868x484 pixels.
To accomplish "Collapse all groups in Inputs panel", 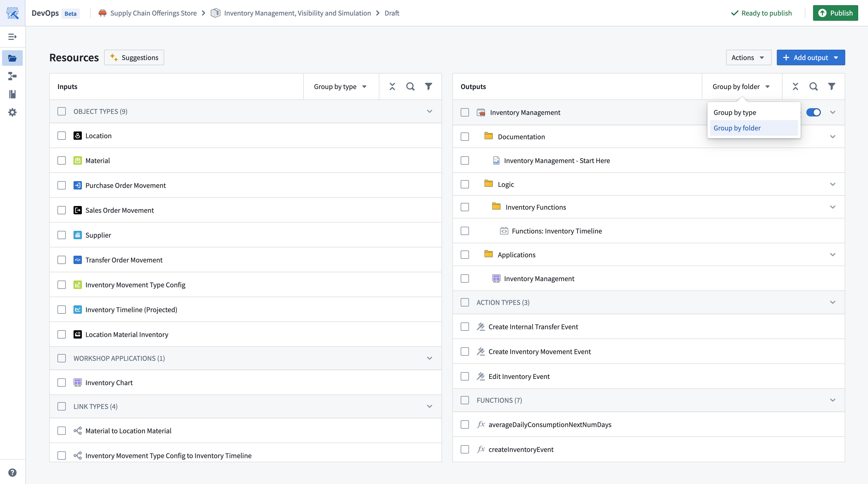I will (x=392, y=86).
